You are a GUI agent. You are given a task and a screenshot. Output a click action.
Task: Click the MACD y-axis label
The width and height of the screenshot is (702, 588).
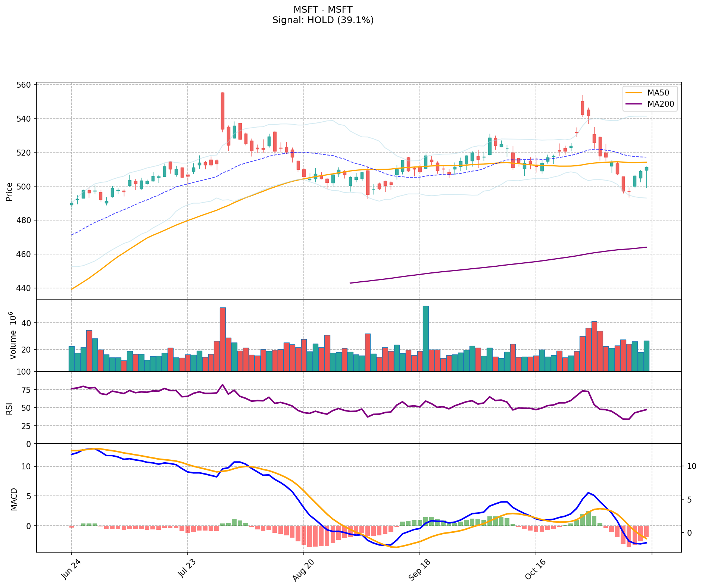point(14,499)
